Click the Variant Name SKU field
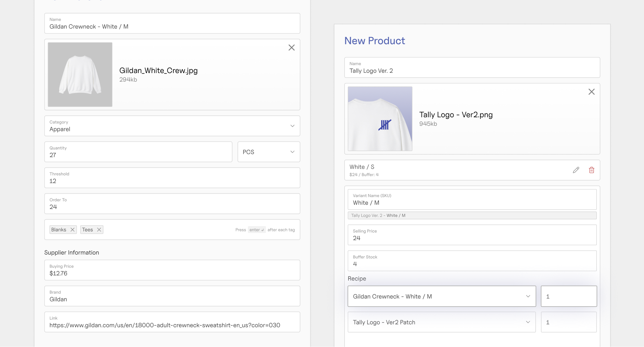 (x=472, y=203)
